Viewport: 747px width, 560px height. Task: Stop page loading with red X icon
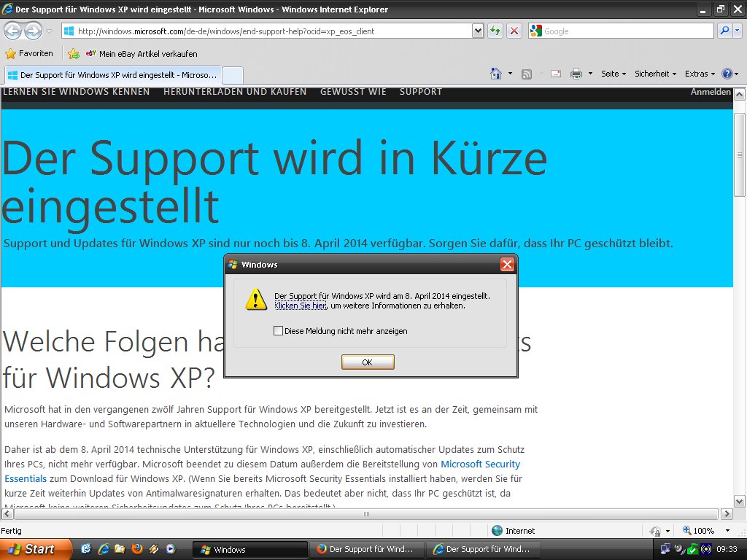click(x=514, y=31)
